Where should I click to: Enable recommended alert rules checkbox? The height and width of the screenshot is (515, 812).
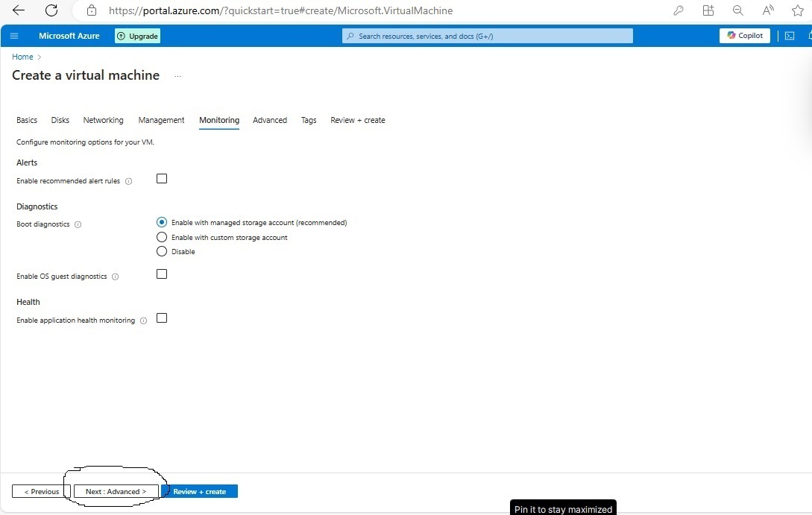click(x=162, y=179)
